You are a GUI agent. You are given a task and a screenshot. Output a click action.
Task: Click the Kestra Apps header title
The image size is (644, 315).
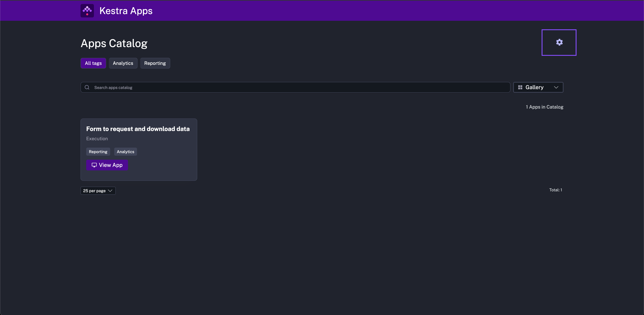click(x=126, y=11)
